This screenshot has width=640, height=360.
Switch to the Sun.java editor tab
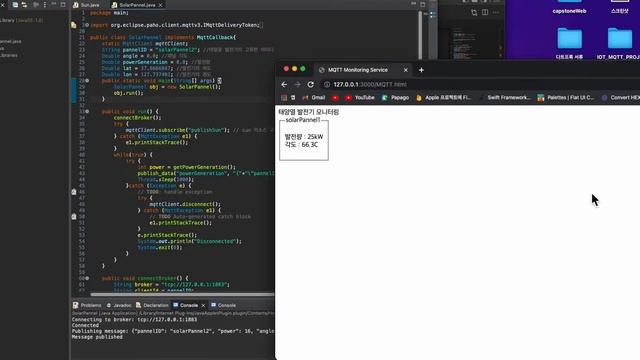pyautogui.click(x=86, y=5)
